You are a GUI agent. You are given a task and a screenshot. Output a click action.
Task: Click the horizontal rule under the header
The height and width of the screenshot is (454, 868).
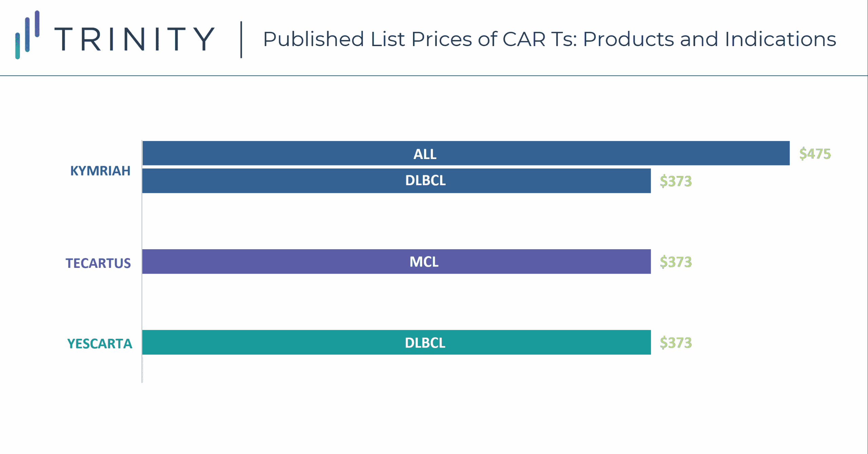434,76
